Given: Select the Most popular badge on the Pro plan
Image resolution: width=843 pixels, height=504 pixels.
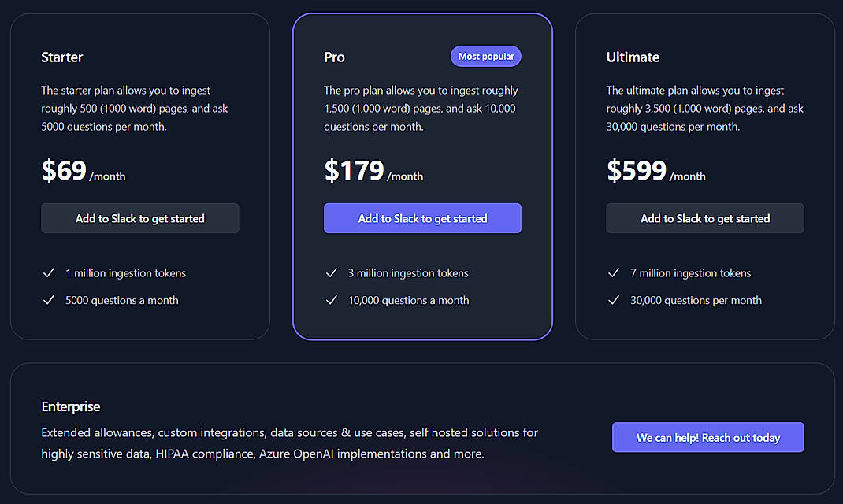Looking at the screenshot, I should [x=485, y=56].
